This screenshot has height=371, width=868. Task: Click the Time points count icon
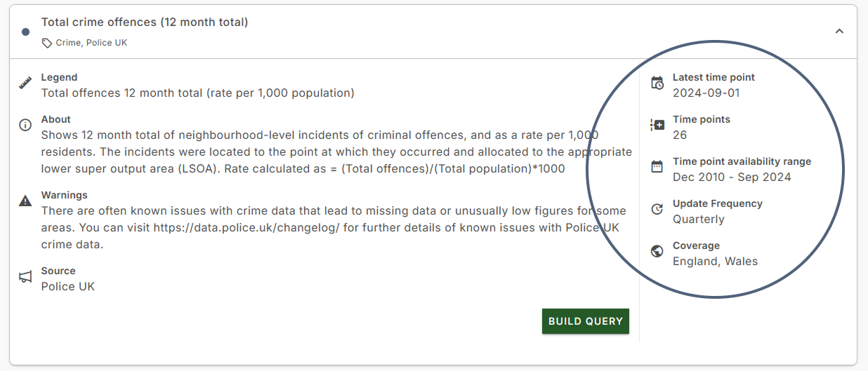pos(657,126)
